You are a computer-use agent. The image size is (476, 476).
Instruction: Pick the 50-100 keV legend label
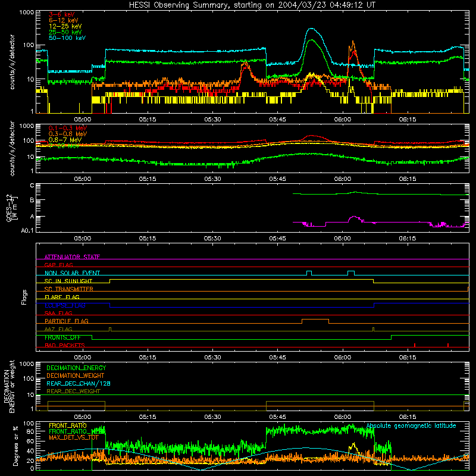[67, 38]
